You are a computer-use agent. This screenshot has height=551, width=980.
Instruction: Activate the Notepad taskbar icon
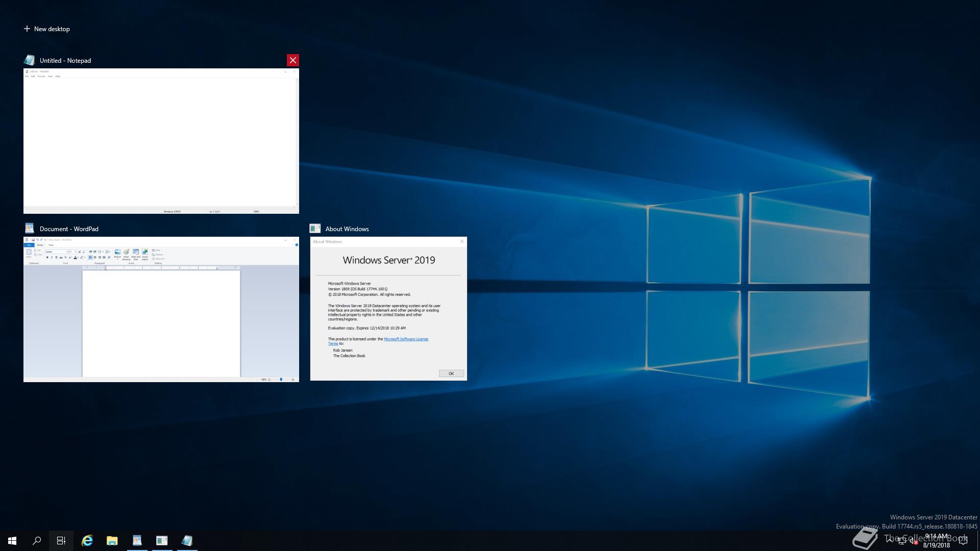pos(187,541)
